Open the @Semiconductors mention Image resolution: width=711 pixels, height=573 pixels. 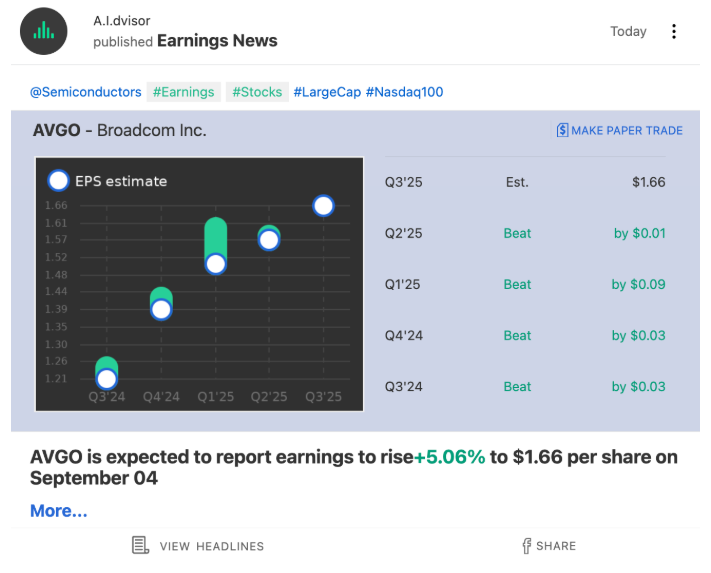coord(86,92)
